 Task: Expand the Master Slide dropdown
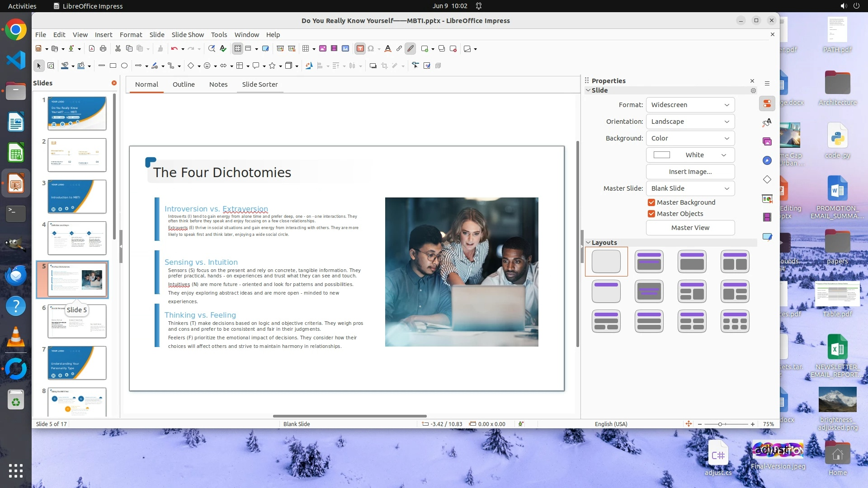690,188
